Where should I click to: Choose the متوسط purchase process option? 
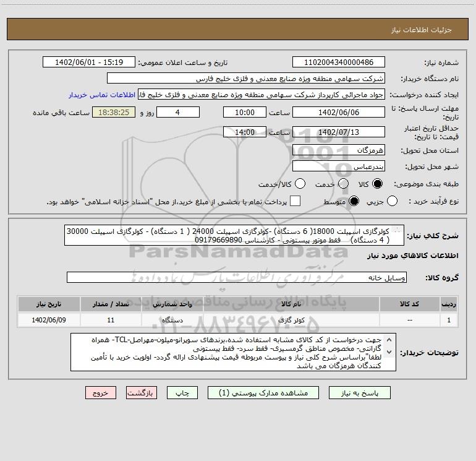354,201
